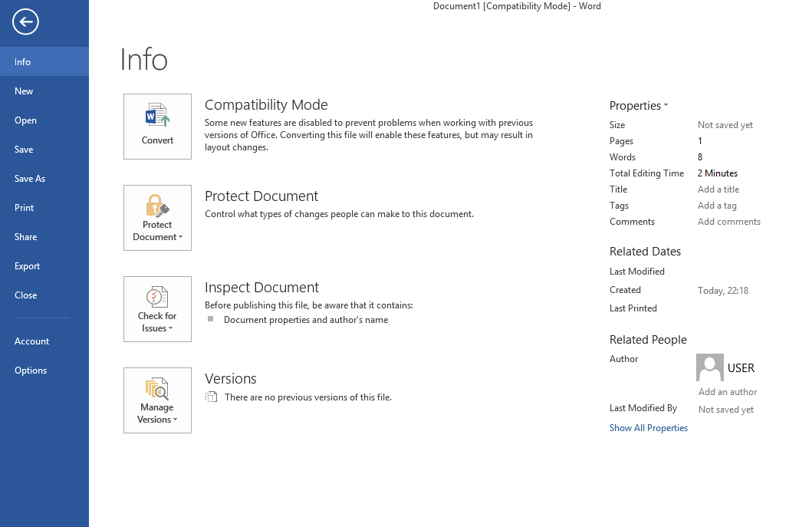Click the Add comments field

coord(728,221)
